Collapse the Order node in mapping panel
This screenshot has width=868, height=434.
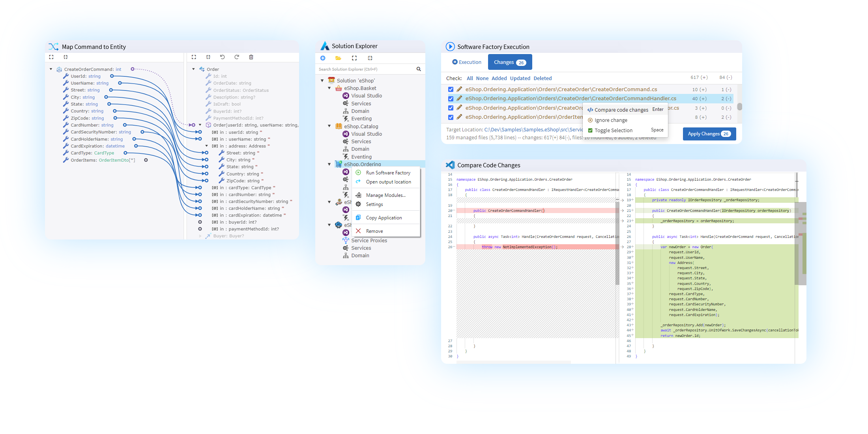[x=193, y=69]
